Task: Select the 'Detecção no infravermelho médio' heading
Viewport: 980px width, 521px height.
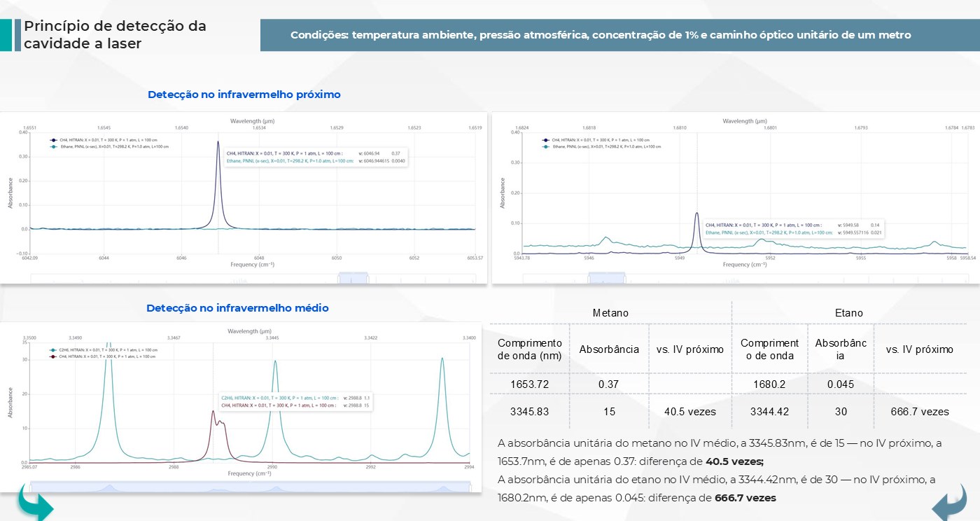Action: tap(237, 308)
